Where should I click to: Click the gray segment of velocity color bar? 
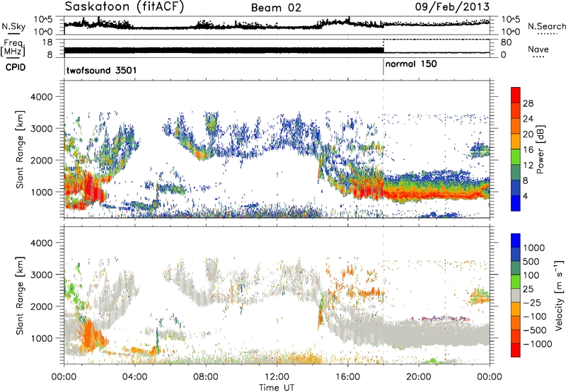pyautogui.click(x=516, y=295)
